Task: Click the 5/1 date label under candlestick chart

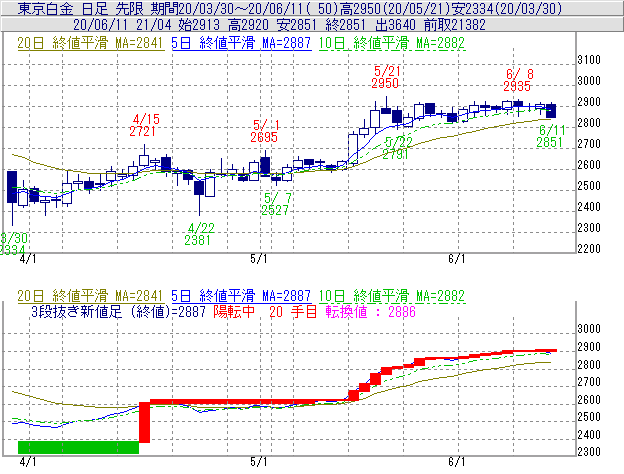Action: tap(259, 259)
